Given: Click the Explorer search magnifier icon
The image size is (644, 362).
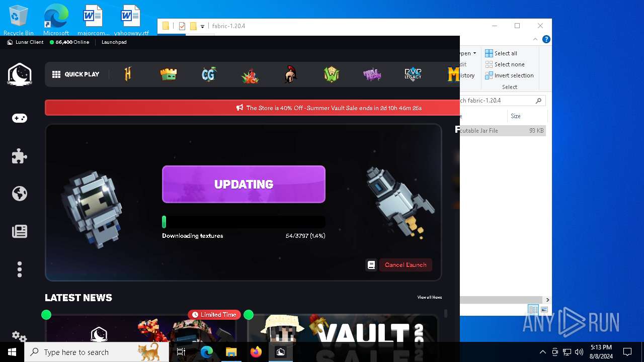Looking at the screenshot, I should (x=539, y=101).
